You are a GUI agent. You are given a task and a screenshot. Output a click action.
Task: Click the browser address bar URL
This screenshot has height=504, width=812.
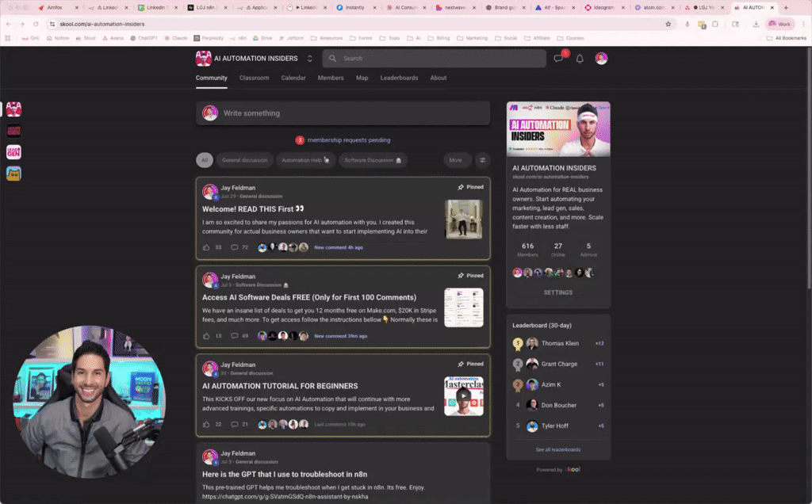[x=102, y=24]
